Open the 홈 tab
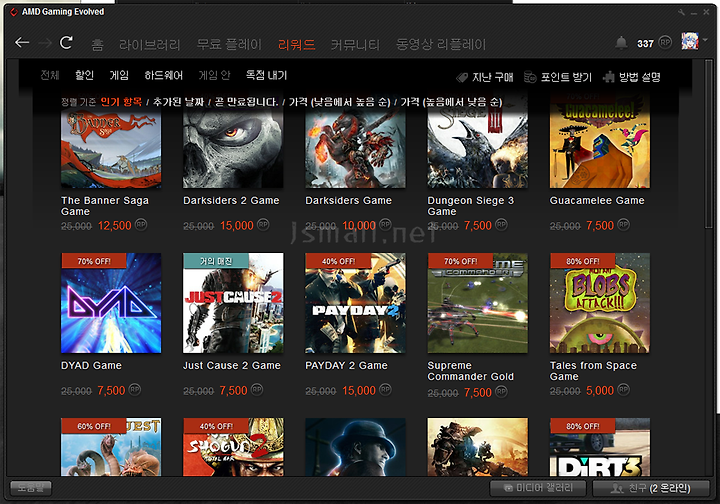Viewport: 720px width, 504px height. click(97, 45)
